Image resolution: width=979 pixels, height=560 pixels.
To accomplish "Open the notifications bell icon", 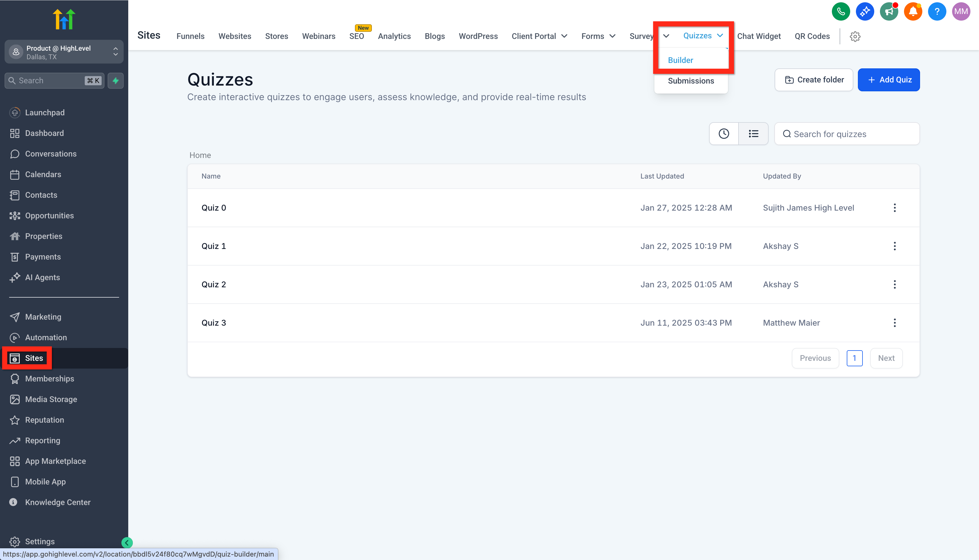I will [913, 11].
